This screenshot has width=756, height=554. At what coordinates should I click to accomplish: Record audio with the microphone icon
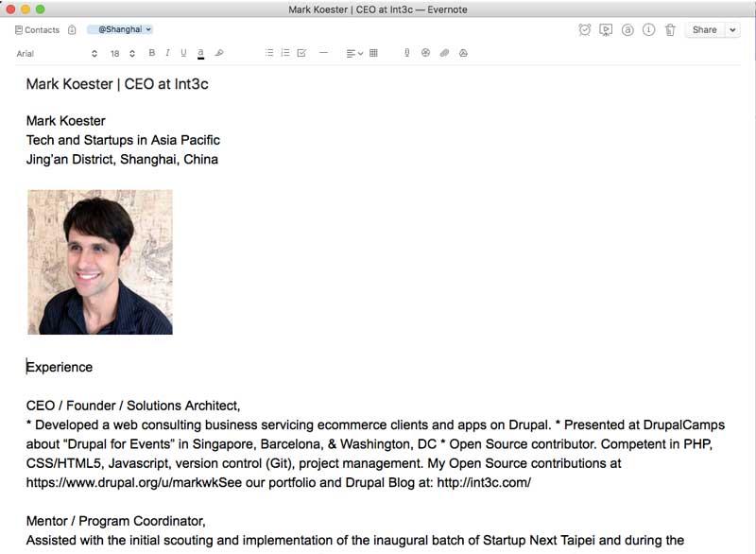(x=406, y=53)
